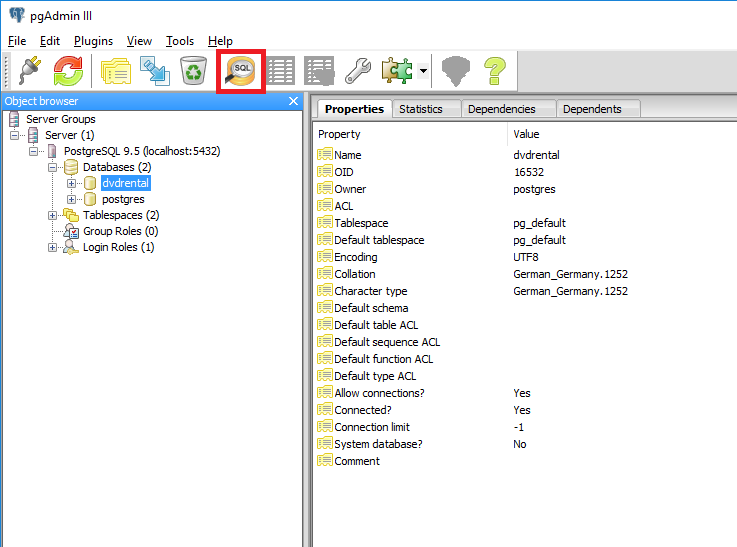Click the recycle bin drop object icon
Image resolution: width=737 pixels, height=547 pixels.
192,71
